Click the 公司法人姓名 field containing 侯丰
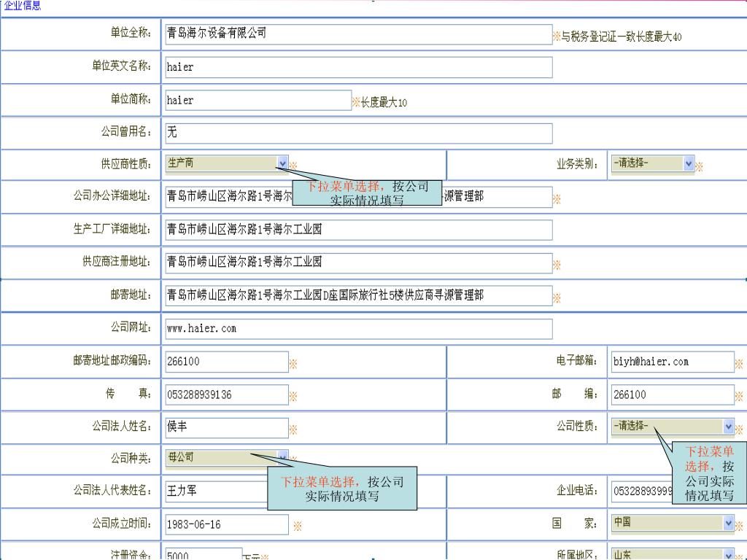Viewport: 747px width, 560px height. tap(227, 427)
